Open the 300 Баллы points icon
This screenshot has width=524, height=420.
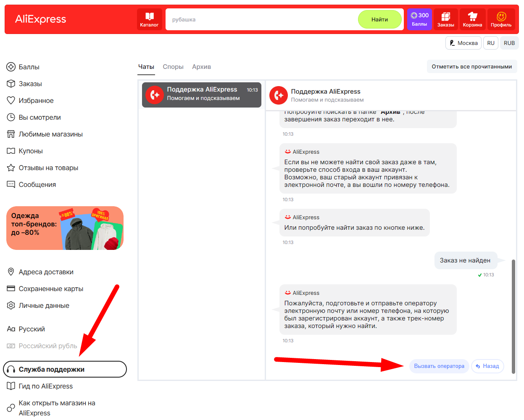(x=419, y=19)
